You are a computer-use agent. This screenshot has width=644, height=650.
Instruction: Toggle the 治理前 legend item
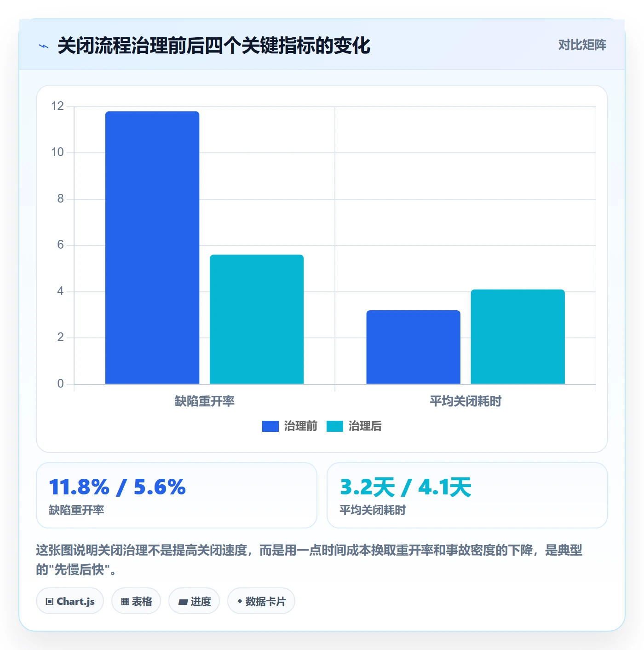click(x=290, y=426)
